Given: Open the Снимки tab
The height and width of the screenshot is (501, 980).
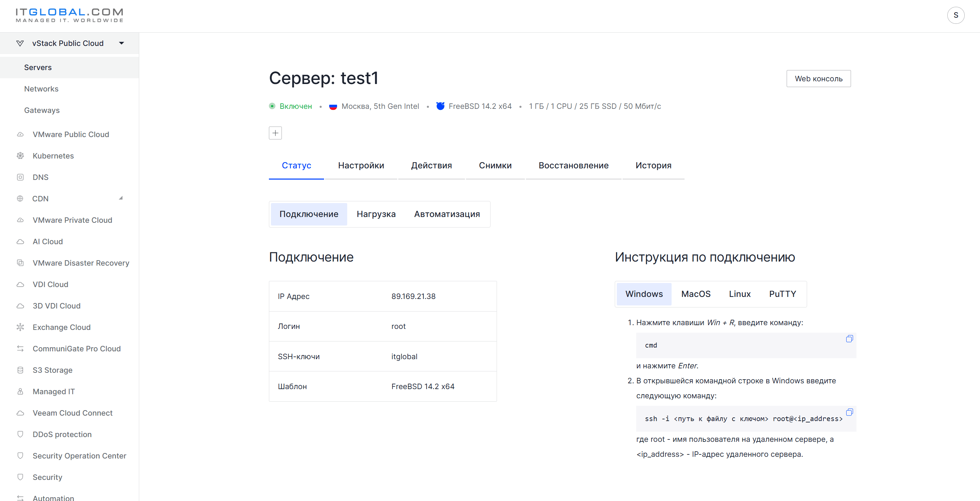Looking at the screenshot, I should click(495, 166).
